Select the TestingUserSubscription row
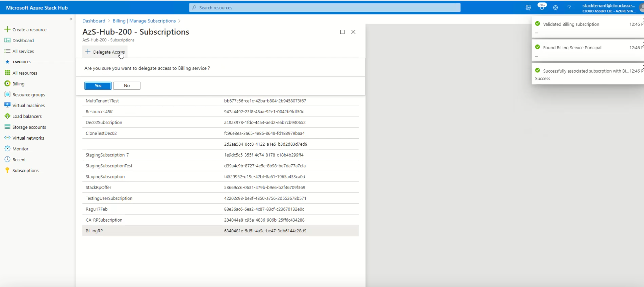This screenshot has height=287, width=644. pos(221,198)
